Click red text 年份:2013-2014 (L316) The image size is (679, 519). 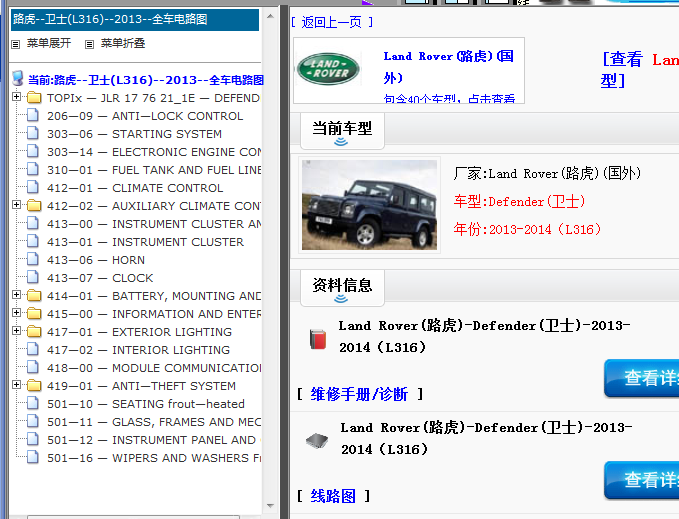(x=527, y=229)
